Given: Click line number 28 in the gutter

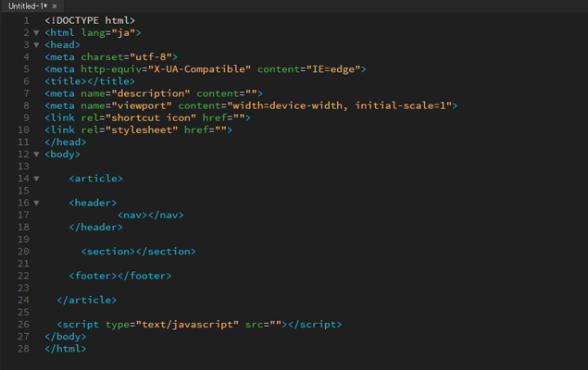Looking at the screenshot, I should point(22,349).
